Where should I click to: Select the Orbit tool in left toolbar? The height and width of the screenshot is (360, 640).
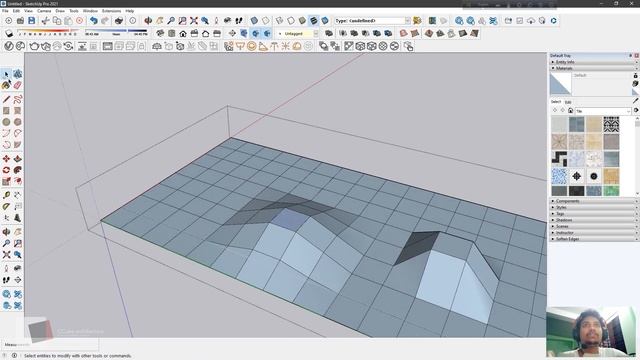6,232
